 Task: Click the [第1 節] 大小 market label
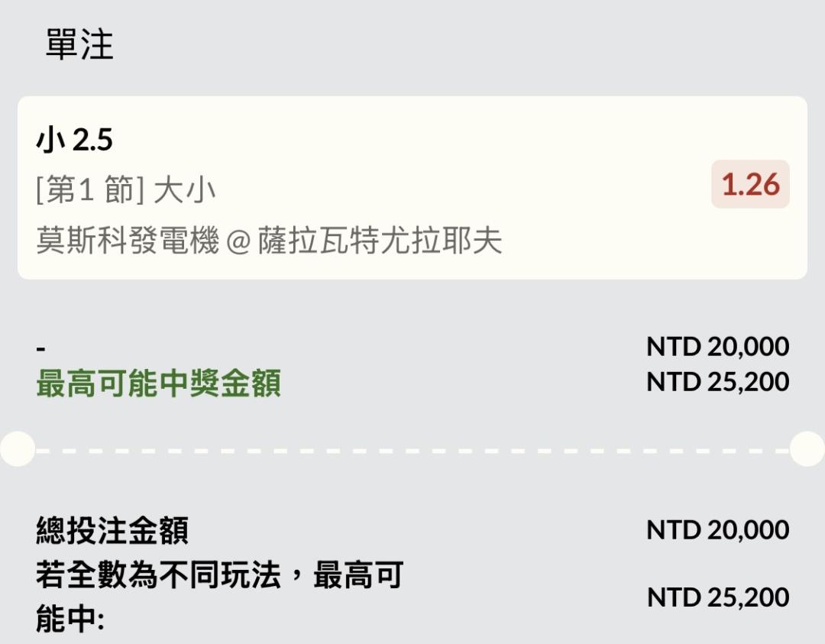[x=126, y=190]
